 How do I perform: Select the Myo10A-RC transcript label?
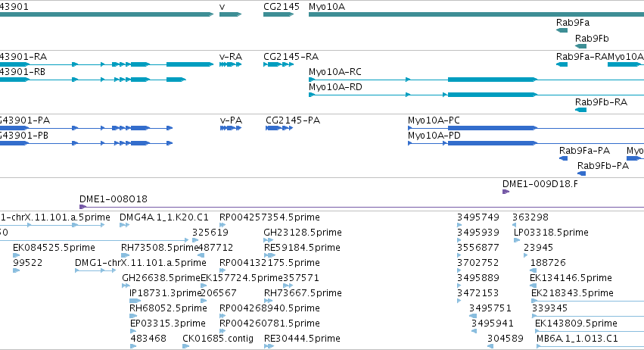(335, 72)
